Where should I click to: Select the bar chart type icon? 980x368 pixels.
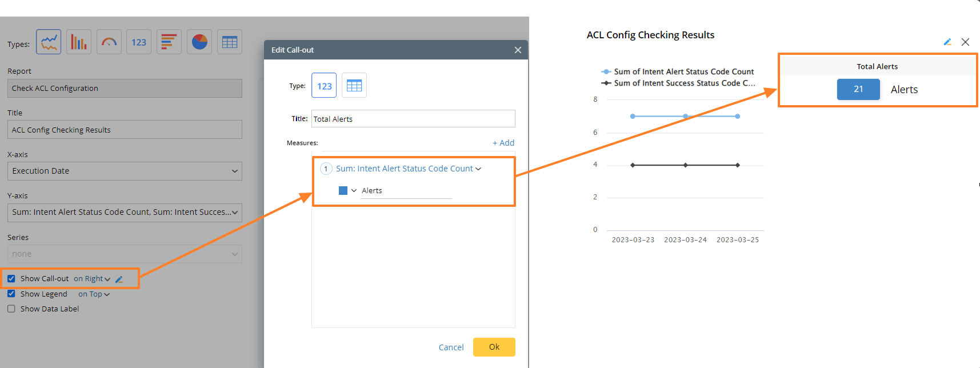point(79,42)
